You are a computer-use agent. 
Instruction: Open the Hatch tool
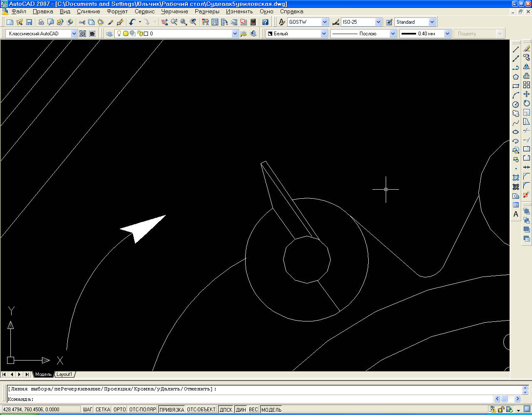click(x=516, y=178)
